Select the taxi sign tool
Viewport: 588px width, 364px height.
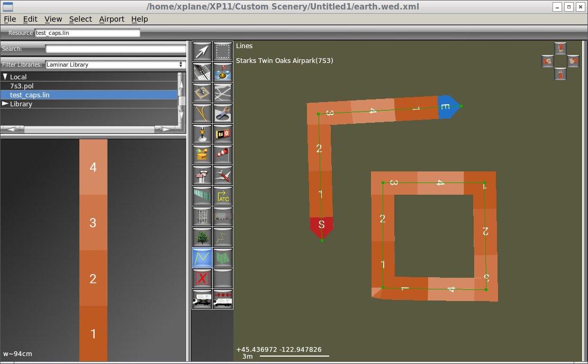(x=223, y=134)
